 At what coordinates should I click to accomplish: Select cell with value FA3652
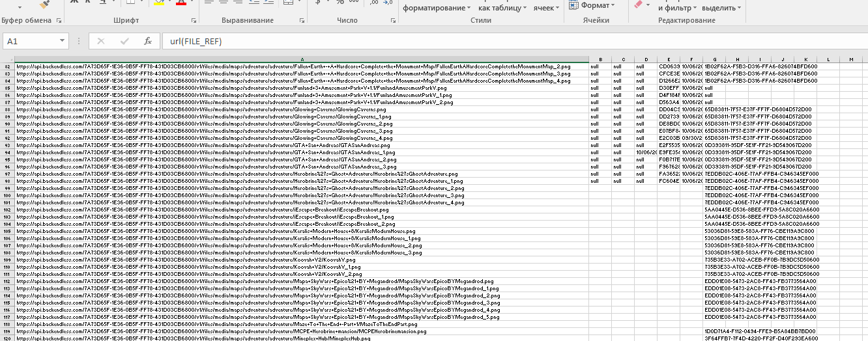tap(669, 174)
